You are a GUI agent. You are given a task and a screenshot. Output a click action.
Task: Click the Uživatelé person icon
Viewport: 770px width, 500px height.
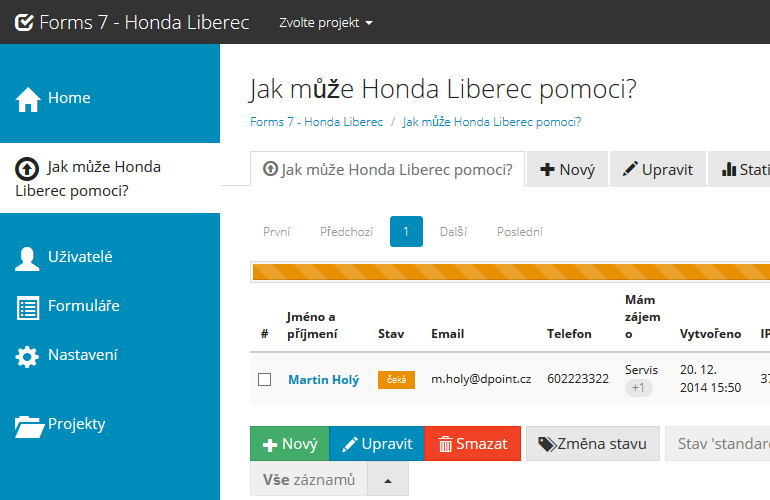27,259
